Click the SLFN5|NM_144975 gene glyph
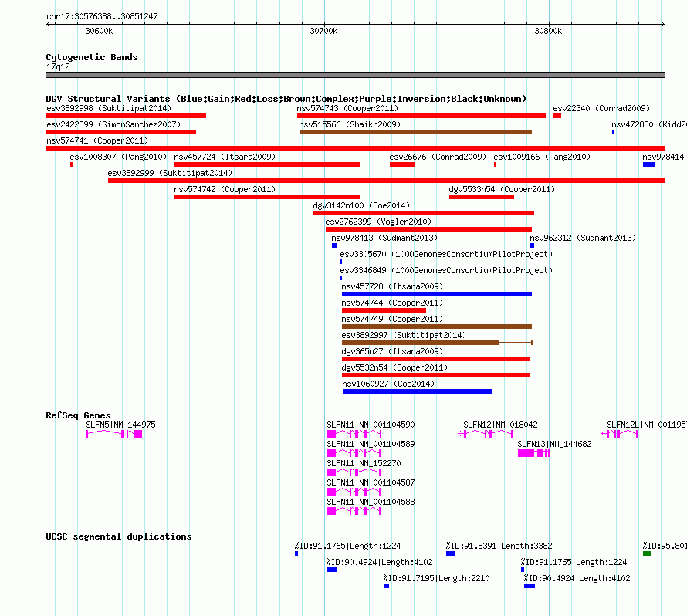This screenshot has width=687, height=616. (x=114, y=434)
